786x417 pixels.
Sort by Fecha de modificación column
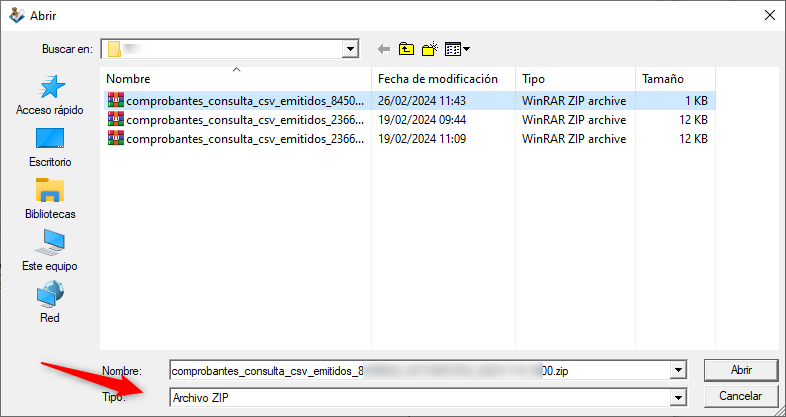click(438, 78)
